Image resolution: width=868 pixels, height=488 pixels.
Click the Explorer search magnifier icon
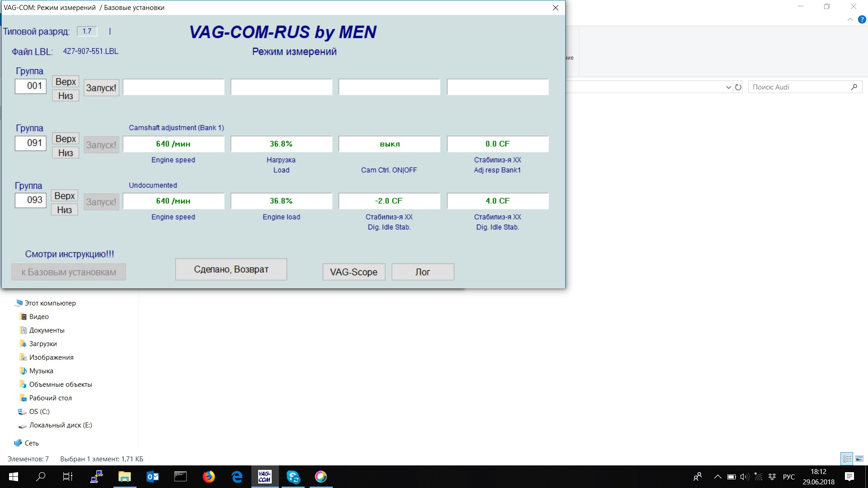tap(854, 87)
